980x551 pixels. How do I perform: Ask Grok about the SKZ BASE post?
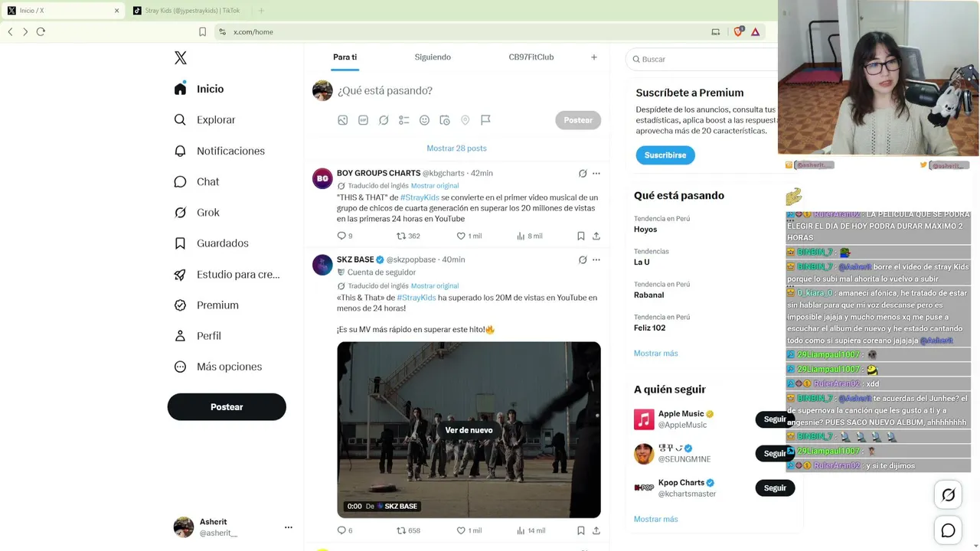(583, 260)
